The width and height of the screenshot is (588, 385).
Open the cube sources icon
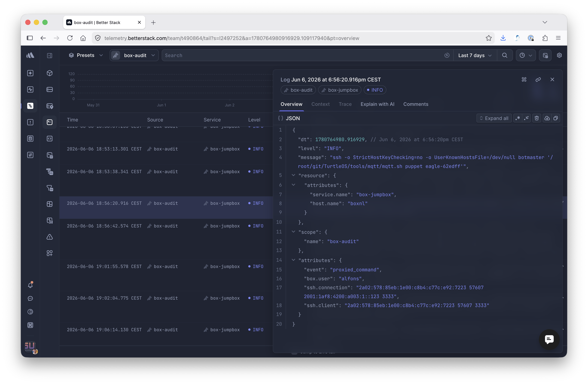[x=50, y=73]
